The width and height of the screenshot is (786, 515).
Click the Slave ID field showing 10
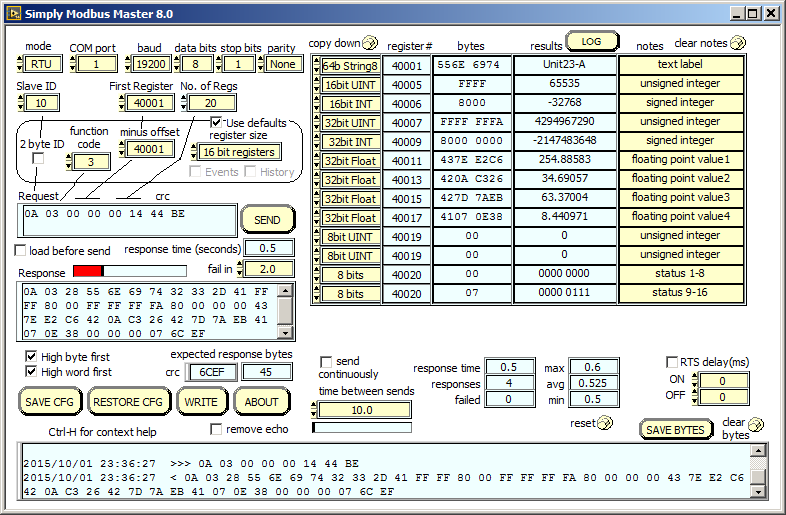pyautogui.click(x=41, y=103)
